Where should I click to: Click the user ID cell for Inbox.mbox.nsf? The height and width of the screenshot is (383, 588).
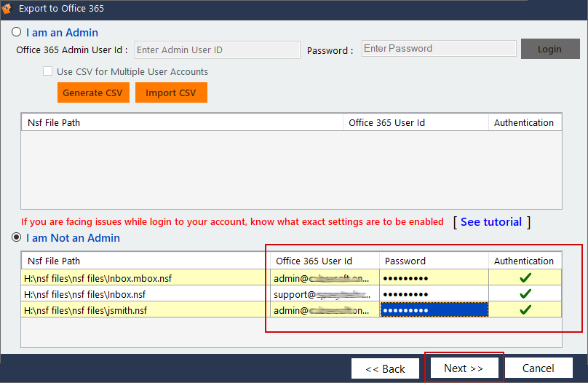(325, 278)
